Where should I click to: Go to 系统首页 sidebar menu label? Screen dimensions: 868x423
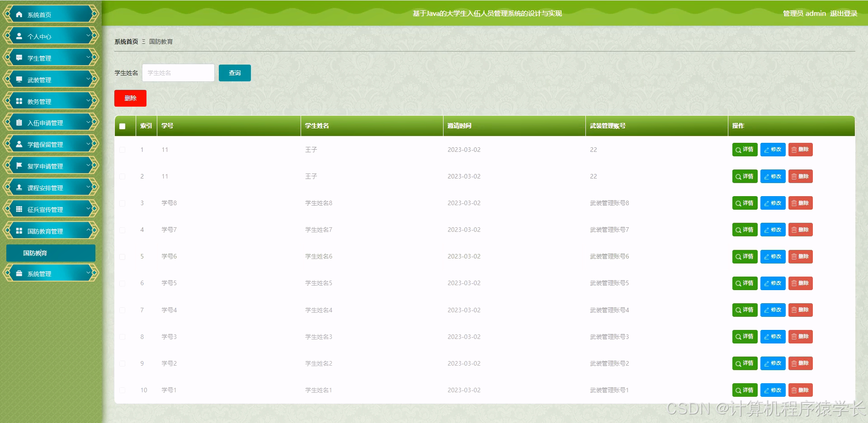39,15
